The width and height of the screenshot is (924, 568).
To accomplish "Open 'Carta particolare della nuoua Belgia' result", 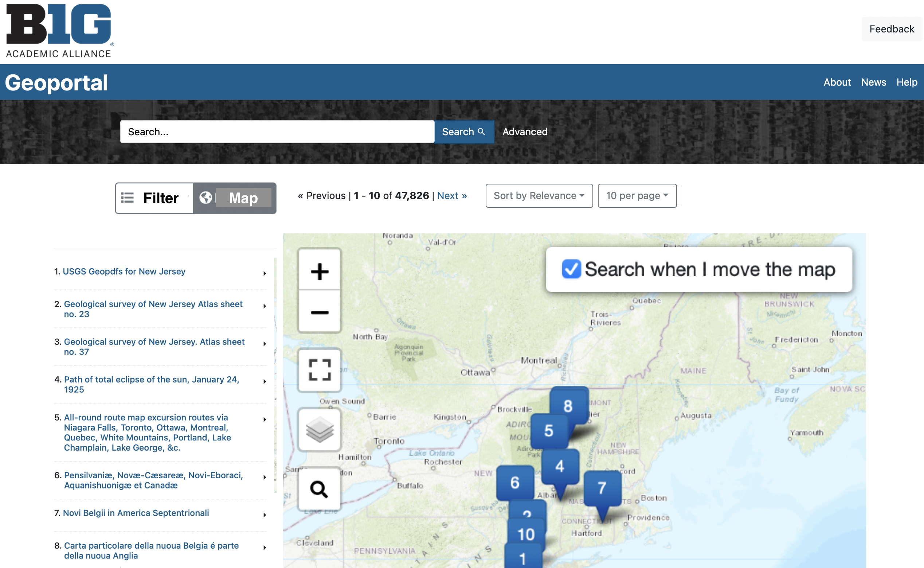I will click(x=151, y=551).
